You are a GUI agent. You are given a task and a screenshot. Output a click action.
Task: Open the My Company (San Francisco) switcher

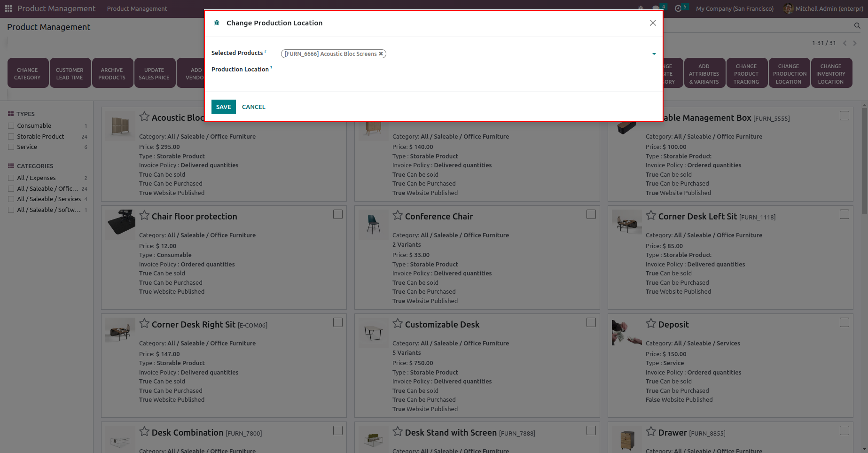point(735,8)
